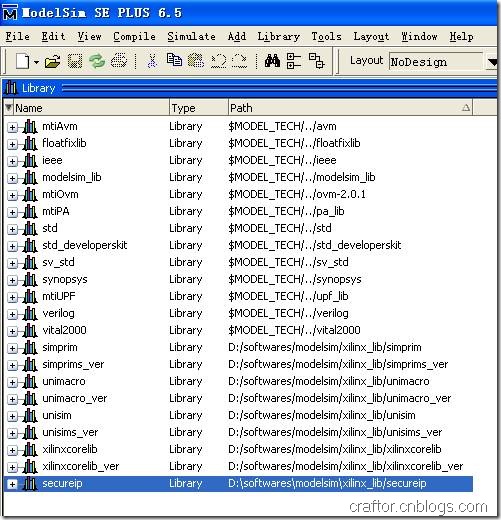501x520 pixels.
Task: Expand the mtiAvm library
Action: click(x=12, y=127)
